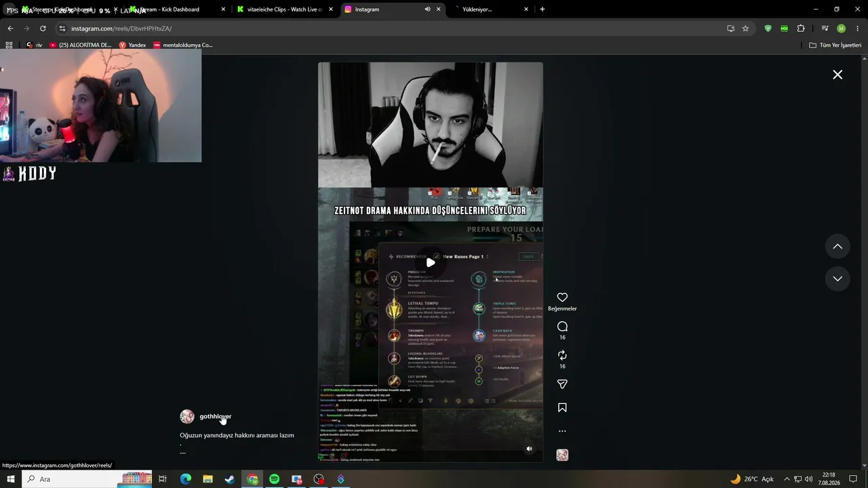Close the Yükleniyor... tab
868x488 pixels.
click(526, 9)
